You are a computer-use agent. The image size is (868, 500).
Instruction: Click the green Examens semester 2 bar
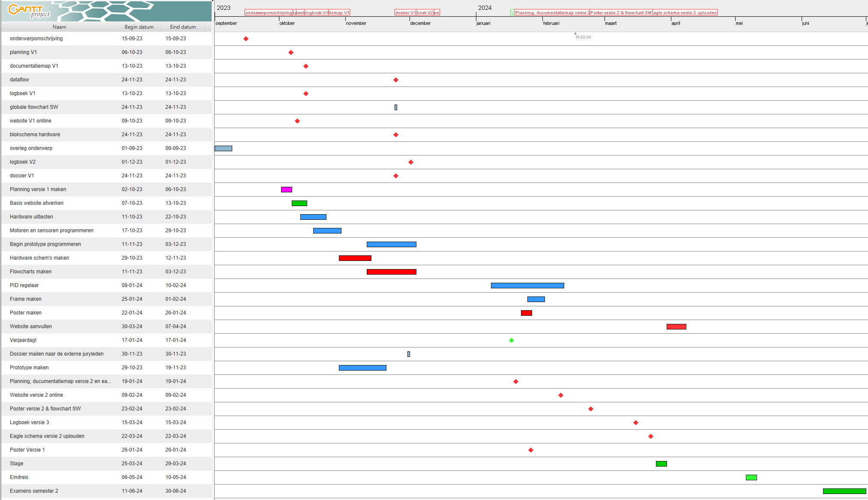point(844,491)
